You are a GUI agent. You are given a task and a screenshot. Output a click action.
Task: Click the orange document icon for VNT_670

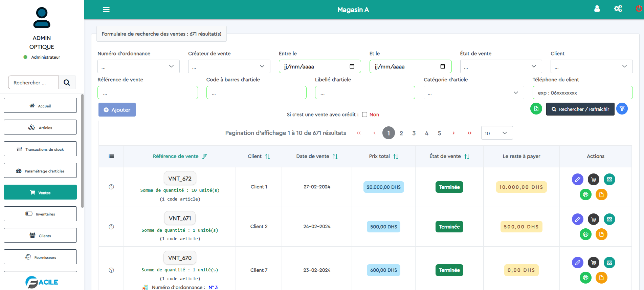601,278
